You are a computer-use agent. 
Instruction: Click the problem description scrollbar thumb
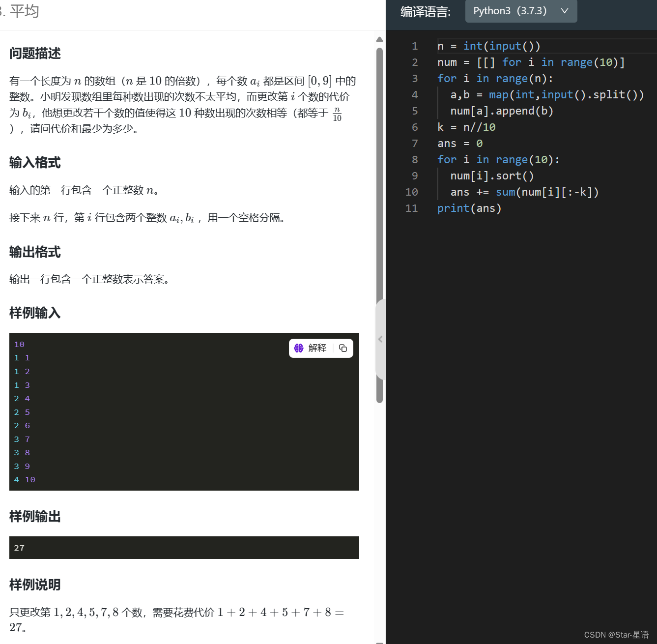pos(379,225)
